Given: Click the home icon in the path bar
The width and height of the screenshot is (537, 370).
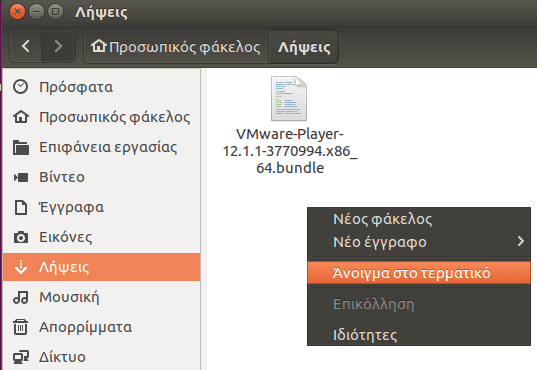Looking at the screenshot, I should click(99, 46).
